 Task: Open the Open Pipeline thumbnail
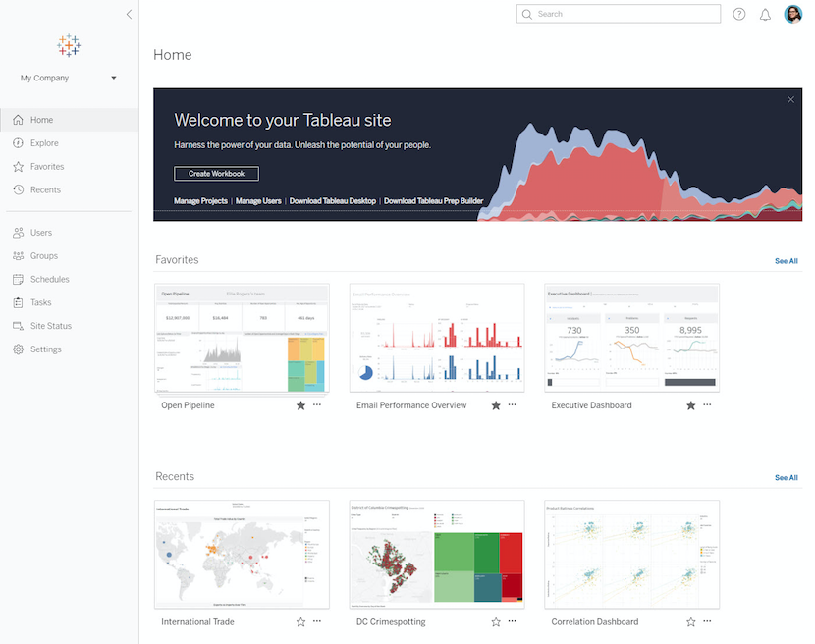click(242, 338)
